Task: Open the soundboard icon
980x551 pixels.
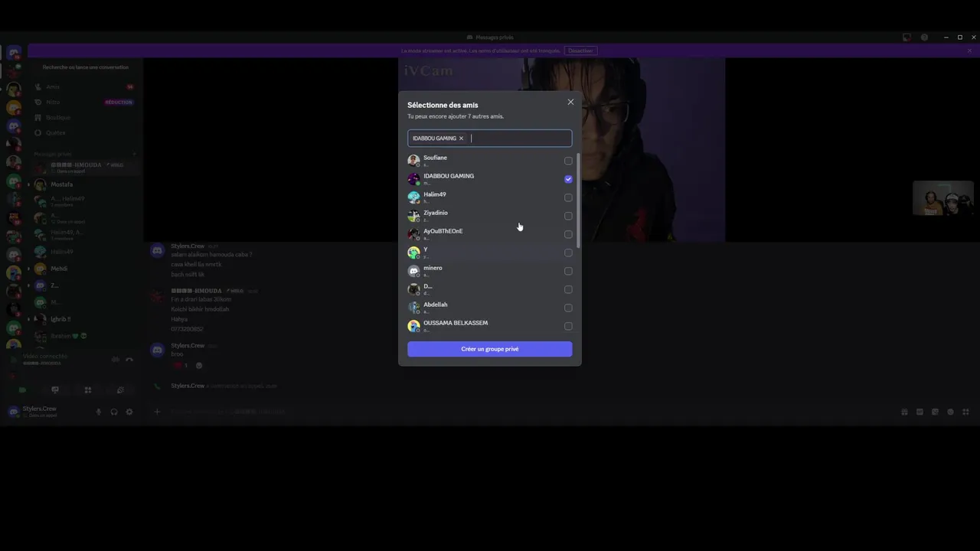Action: [120, 390]
